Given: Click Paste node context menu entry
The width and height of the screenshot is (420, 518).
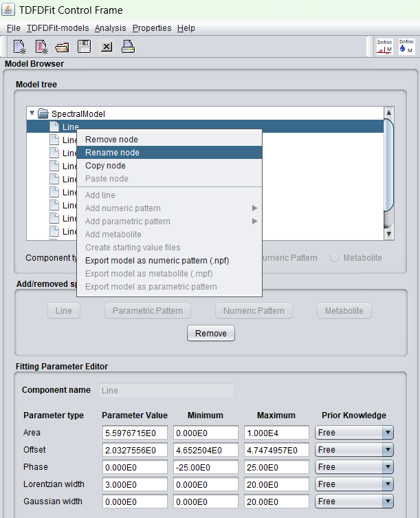Looking at the screenshot, I should tap(169, 179).
